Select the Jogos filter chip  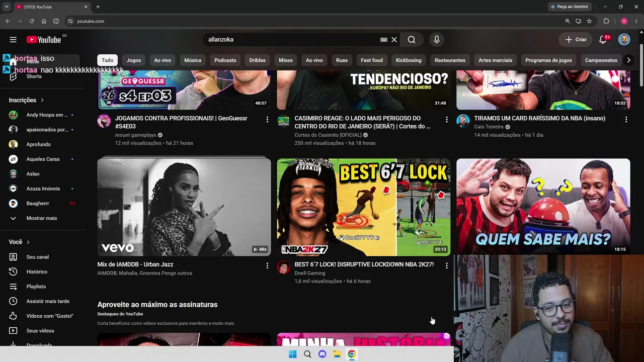coord(134,60)
